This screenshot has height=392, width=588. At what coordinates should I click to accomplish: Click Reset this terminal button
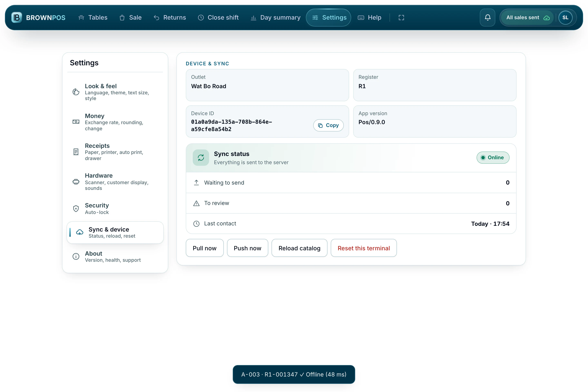point(363,248)
